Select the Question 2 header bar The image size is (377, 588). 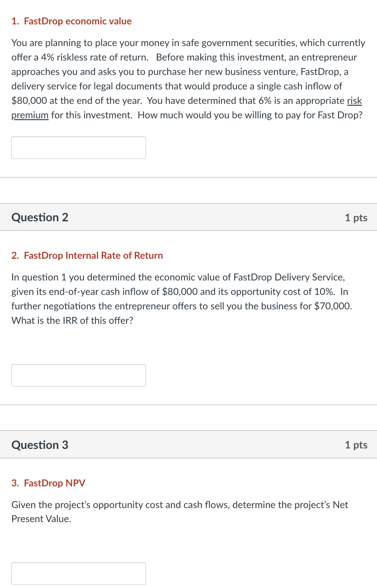(x=188, y=217)
